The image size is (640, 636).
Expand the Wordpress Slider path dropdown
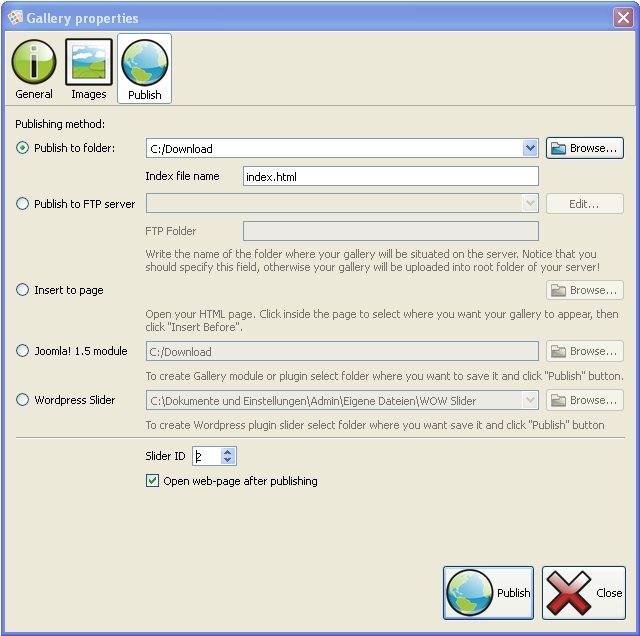coord(530,400)
